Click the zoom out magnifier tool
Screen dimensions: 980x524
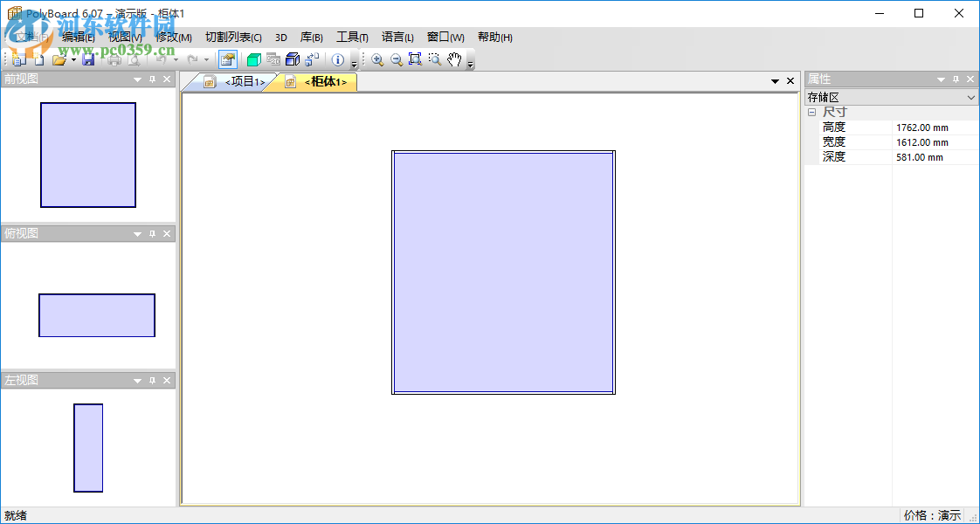click(x=396, y=59)
